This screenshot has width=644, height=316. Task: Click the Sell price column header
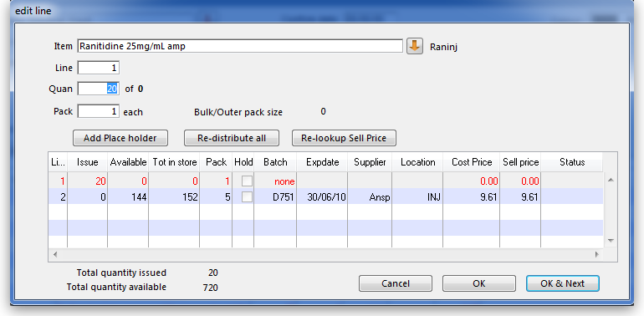[520, 162]
